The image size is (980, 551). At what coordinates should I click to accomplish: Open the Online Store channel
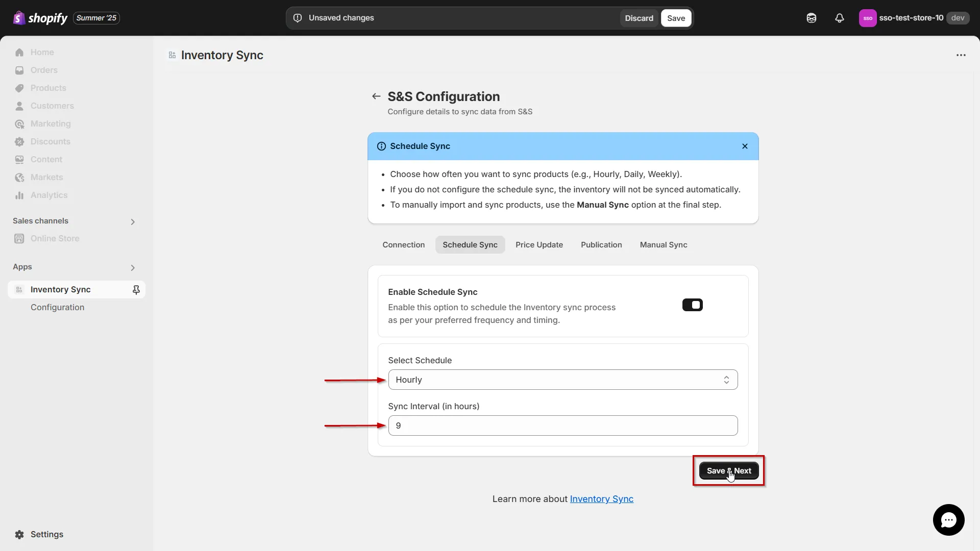[x=77, y=238]
